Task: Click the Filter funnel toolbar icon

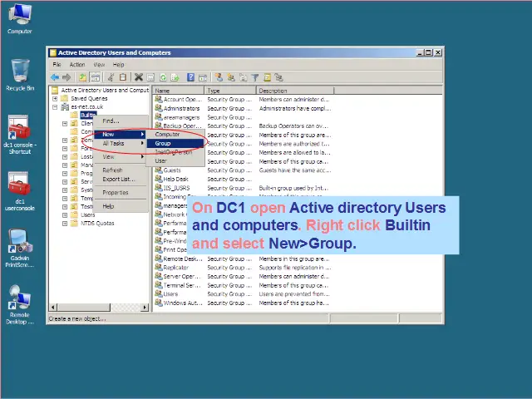Action: click(x=255, y=77)
